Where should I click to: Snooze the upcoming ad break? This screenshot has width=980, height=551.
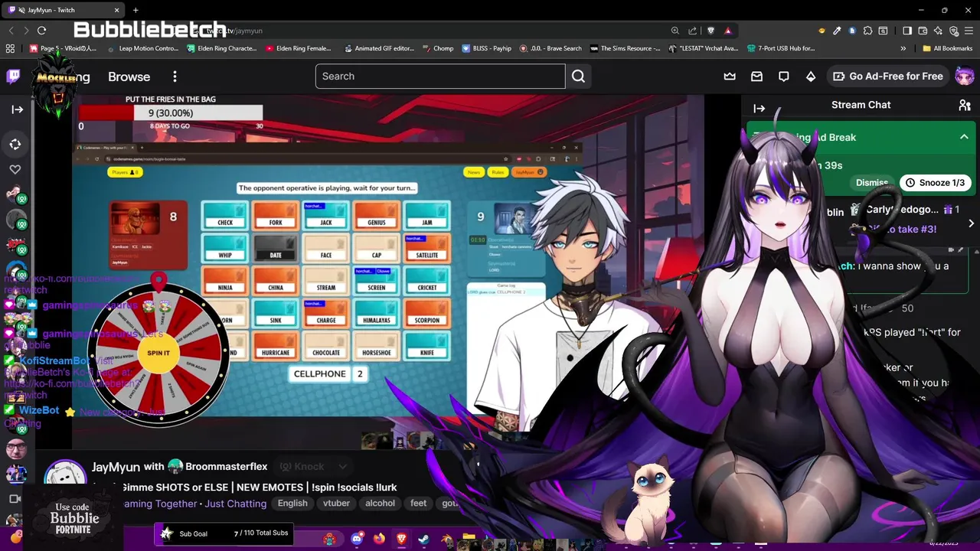point(935,183)
